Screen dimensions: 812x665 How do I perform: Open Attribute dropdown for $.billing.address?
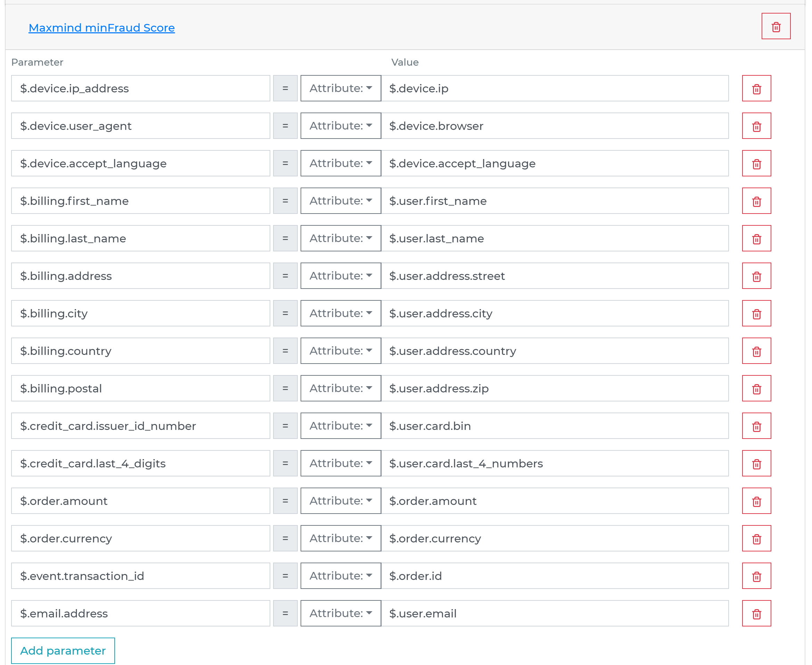(341, 276)
